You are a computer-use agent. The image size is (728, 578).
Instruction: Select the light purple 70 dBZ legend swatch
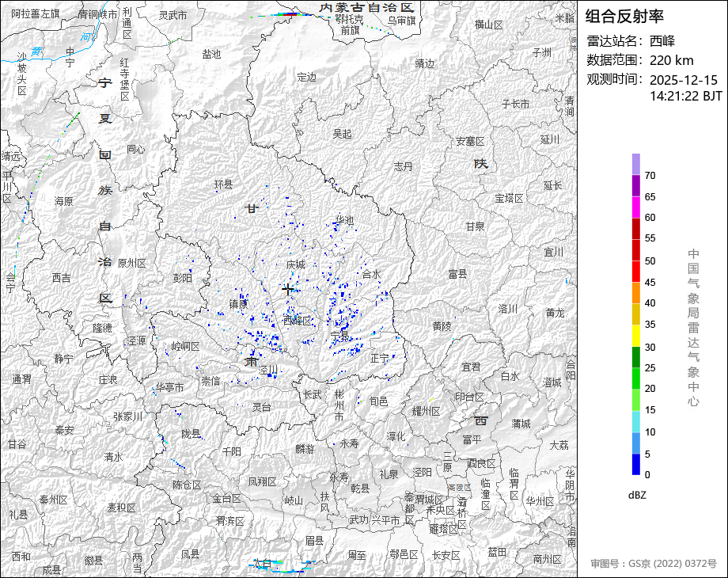click(636, 164)
